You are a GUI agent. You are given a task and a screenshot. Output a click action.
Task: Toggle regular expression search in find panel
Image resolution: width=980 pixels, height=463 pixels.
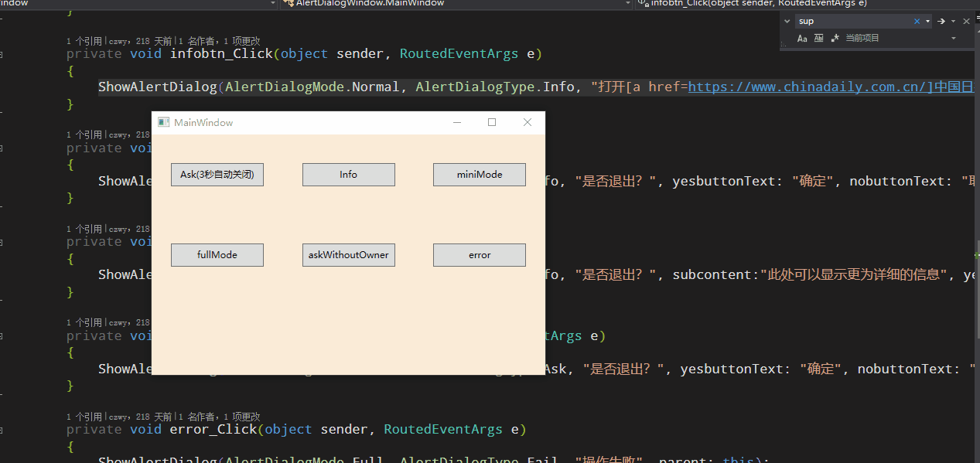click(x=835, y=38)
